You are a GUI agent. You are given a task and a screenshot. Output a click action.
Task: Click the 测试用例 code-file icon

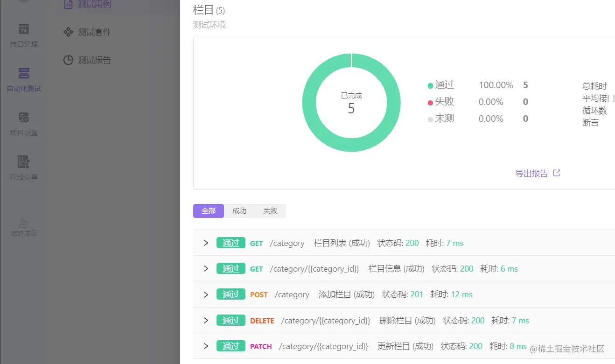click(x=68, y=4)
